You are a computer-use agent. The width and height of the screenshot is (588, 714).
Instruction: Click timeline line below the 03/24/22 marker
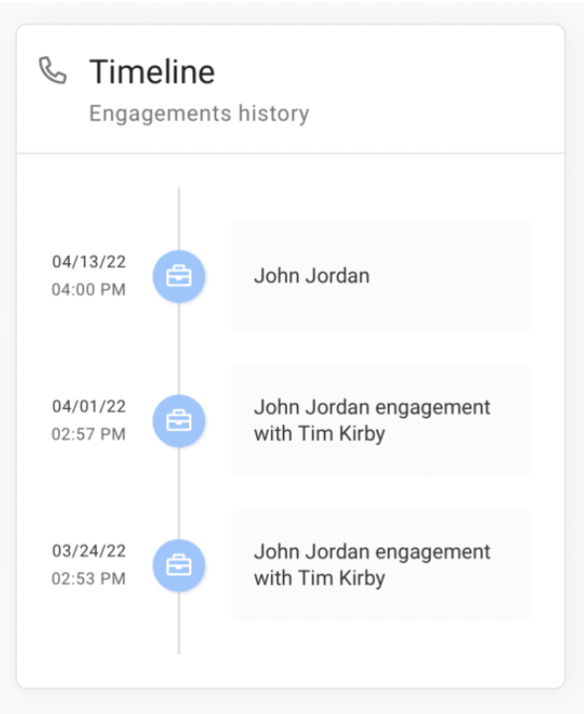pyautogui.click(x=178, y=623)
